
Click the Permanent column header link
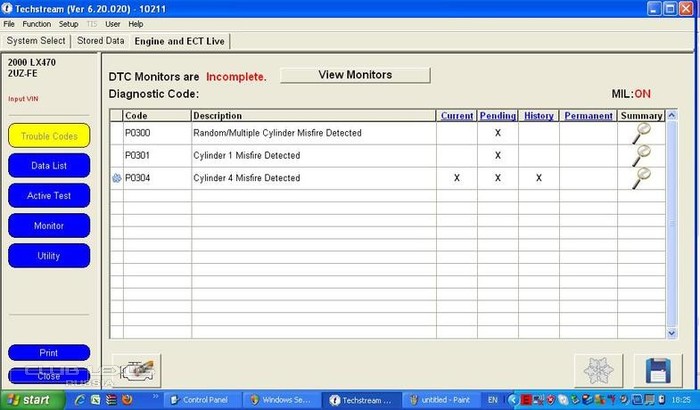588,116
